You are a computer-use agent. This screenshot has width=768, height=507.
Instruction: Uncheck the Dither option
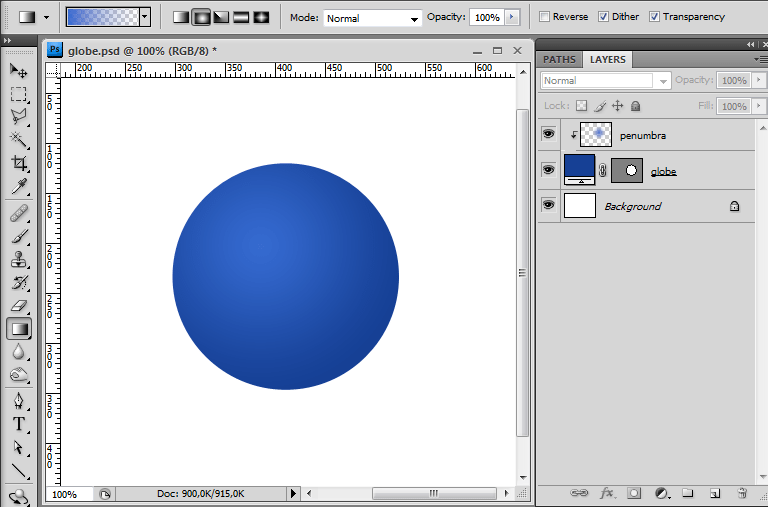coord(603,17)
